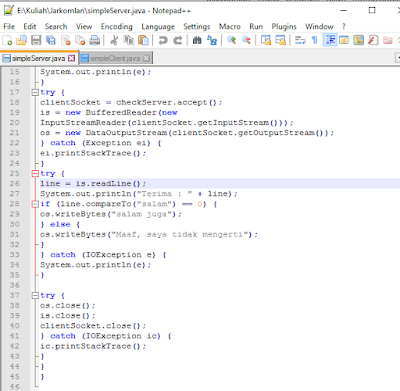Collapse the try block at line 37
This screenshot has width=400, height=391.
(x=35, y=295)
